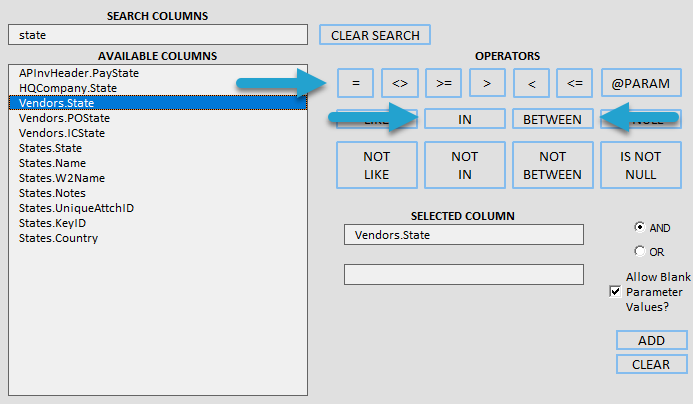Viewport: 693px width, 404px height.
Task: Click the IN operator button
Action: 465,119
